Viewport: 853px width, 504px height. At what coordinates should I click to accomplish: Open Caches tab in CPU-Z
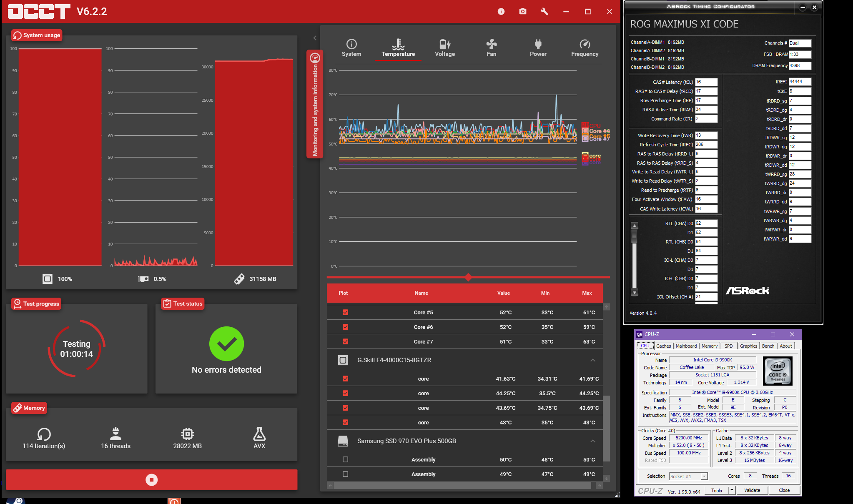(663, 346)
